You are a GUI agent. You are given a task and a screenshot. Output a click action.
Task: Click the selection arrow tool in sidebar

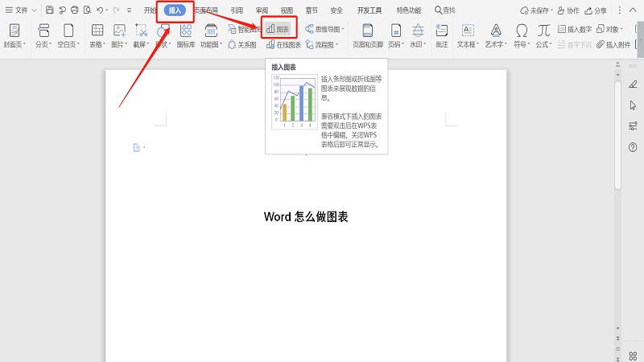point(633,105)
